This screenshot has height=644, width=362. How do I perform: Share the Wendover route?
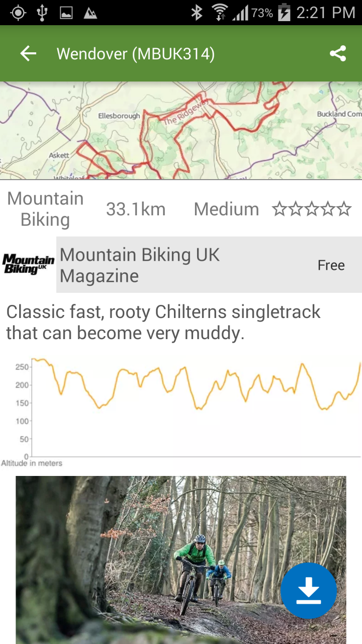(x=338, y=53)
